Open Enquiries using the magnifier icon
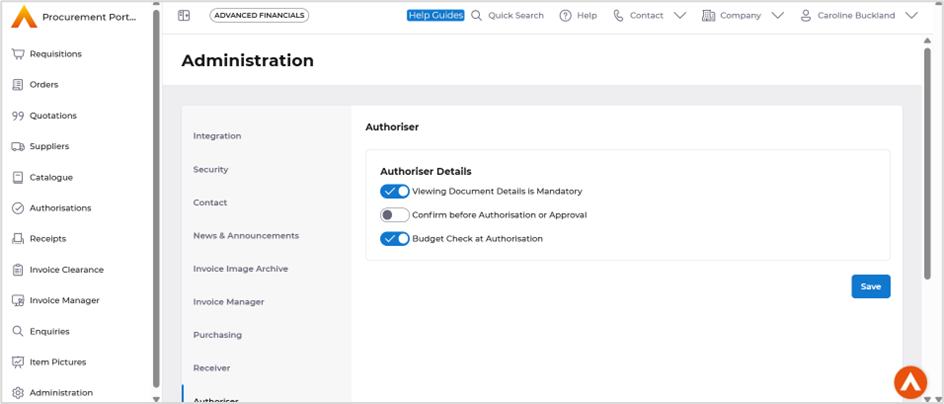The height and width of the screenshot is (404, 944). (17, 331)
